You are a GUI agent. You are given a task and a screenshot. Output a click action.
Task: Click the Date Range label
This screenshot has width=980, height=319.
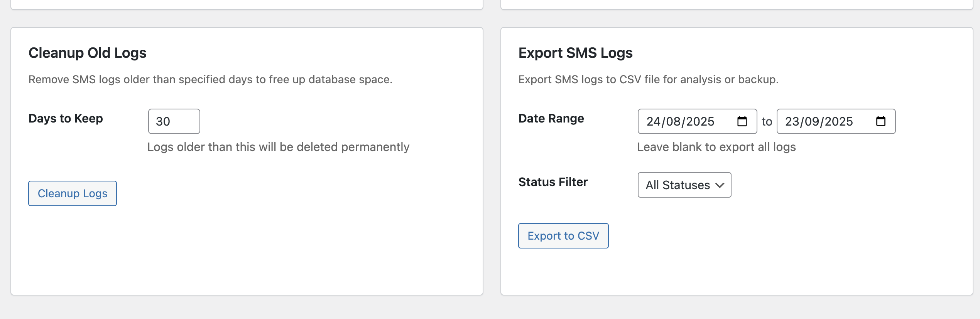point(551,118)
